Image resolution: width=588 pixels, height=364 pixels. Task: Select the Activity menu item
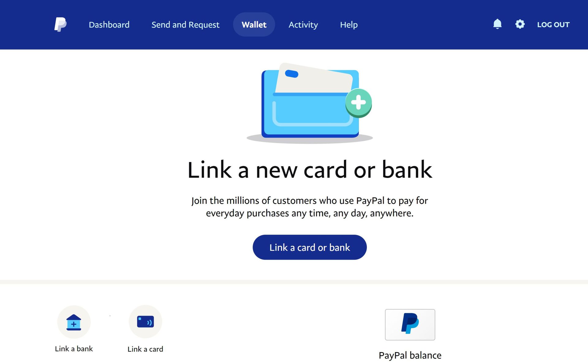click(303, 24)
